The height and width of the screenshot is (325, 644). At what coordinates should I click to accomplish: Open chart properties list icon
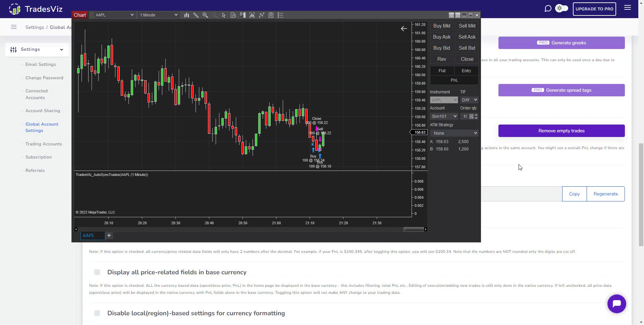click(280, 15)
